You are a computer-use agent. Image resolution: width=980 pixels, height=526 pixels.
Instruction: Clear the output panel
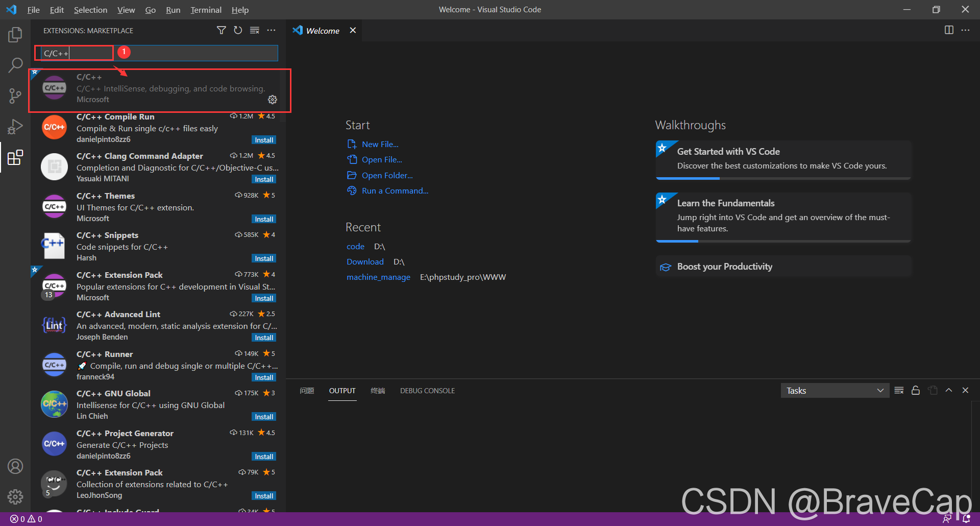point(899,390)
